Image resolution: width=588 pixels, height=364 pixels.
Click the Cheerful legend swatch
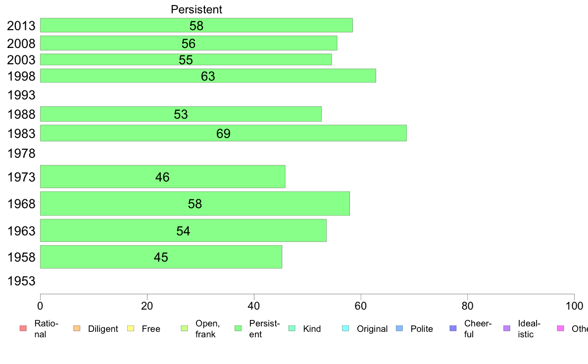pyautogui.click(x=453, y=328)
